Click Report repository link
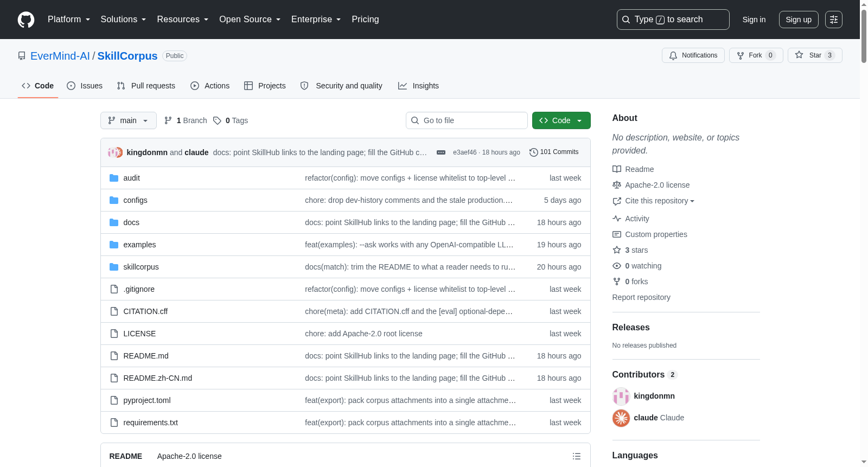 641,297
